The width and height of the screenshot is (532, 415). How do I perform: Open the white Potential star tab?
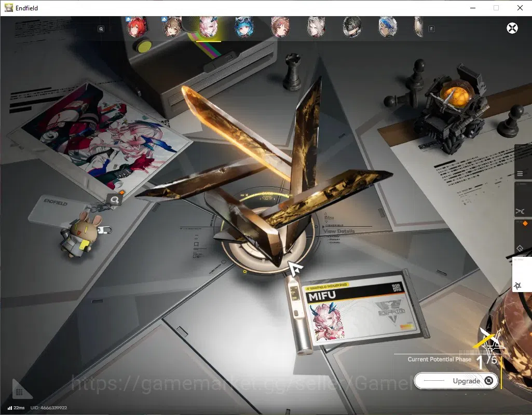522,274
